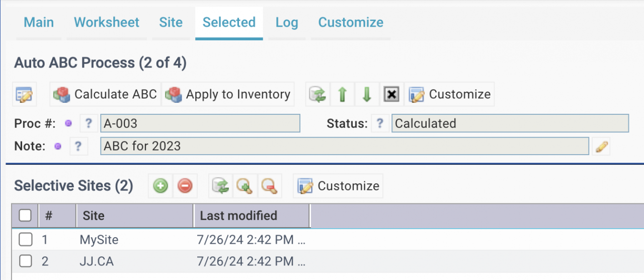Check the box for the JJ.CA row
Image resolution: width=644 pixels, height=280 pixels.
(25, 261)
